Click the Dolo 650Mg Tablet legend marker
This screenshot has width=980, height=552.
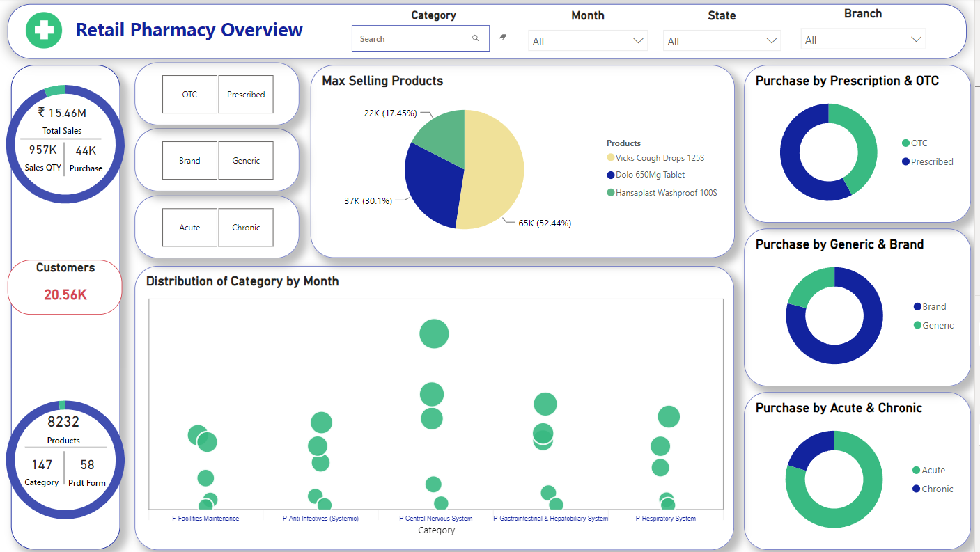pos(611,175)
